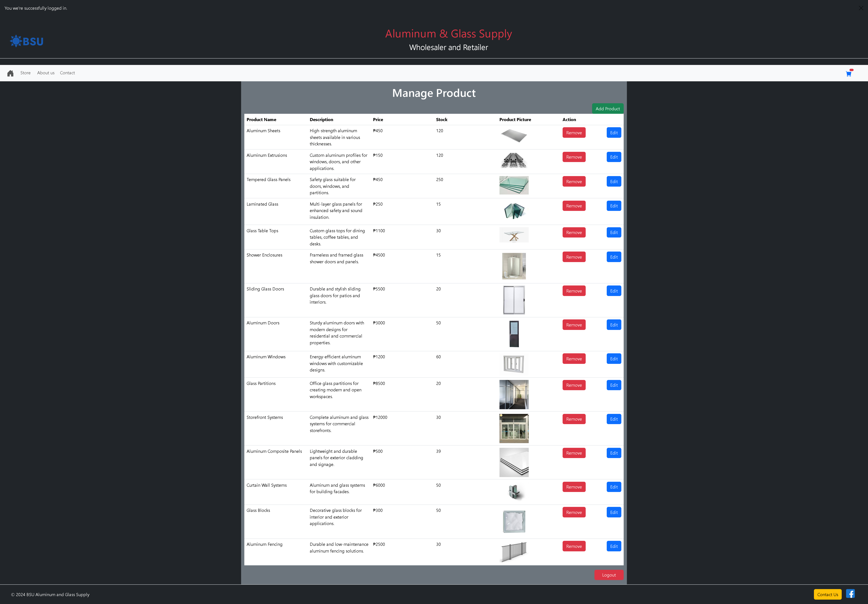The image size is (868, 604).
Task: Remove the Storefront Systems product
Action: [574, 419]
